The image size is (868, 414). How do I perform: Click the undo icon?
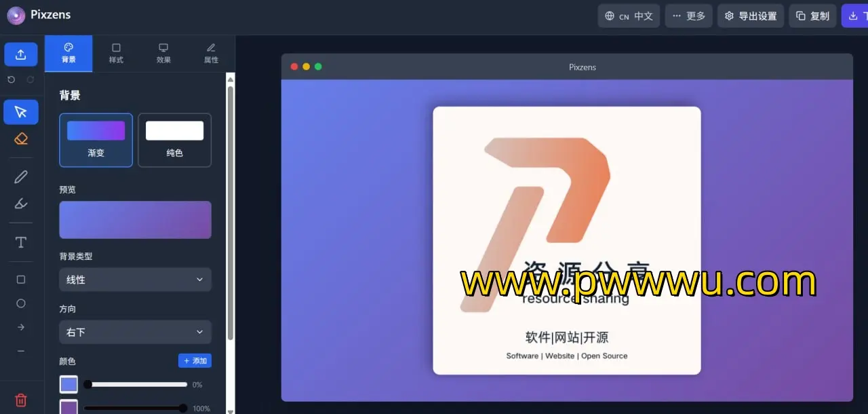click(x=12, y=79)
